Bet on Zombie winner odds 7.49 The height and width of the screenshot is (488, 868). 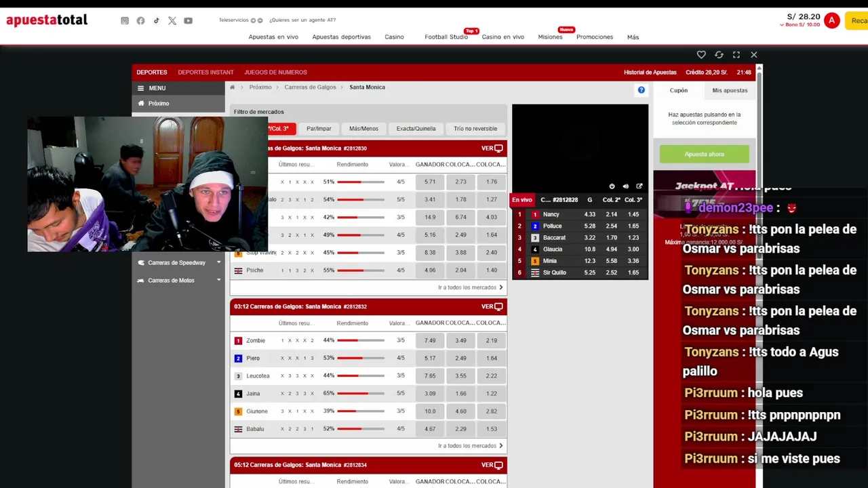coord(430,340)
